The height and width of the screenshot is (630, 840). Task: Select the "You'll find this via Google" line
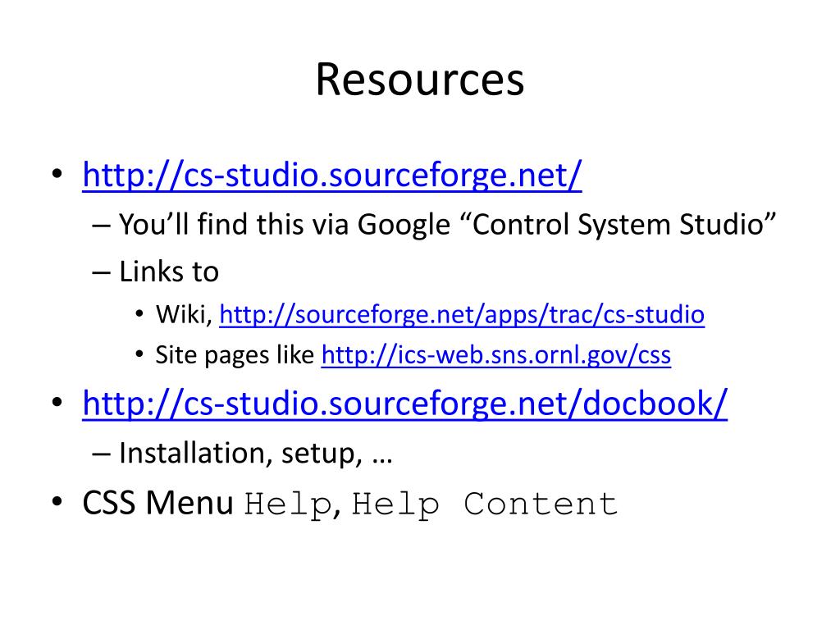[447, 224]
